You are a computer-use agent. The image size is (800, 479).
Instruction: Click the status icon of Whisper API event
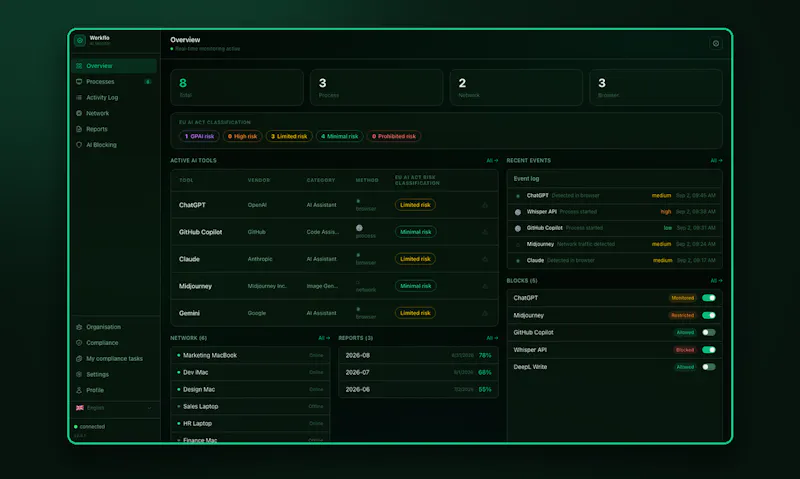[x=518, y=212]
